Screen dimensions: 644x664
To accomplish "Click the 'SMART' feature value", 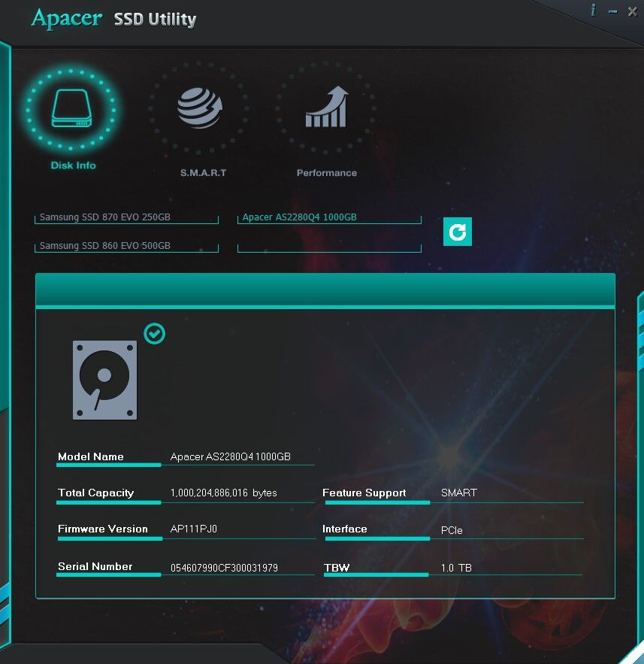I will pyautogui.click(x=458, y=493).
